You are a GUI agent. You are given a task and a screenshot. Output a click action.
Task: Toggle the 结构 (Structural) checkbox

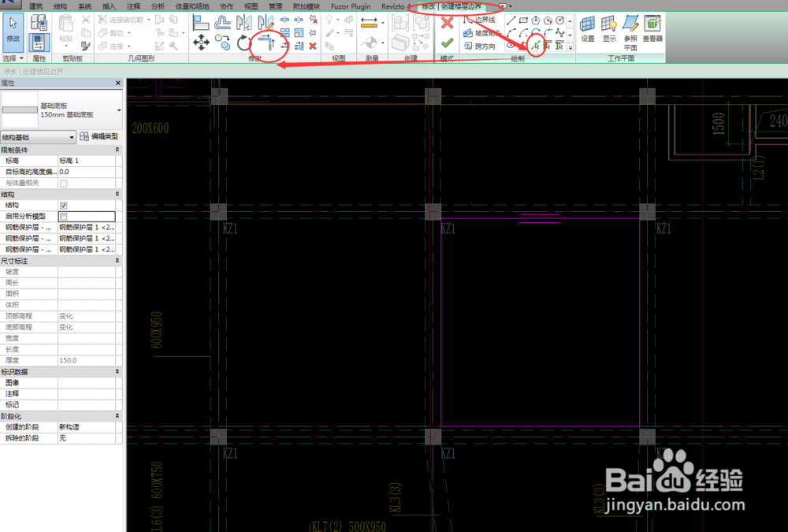(63, 205)
